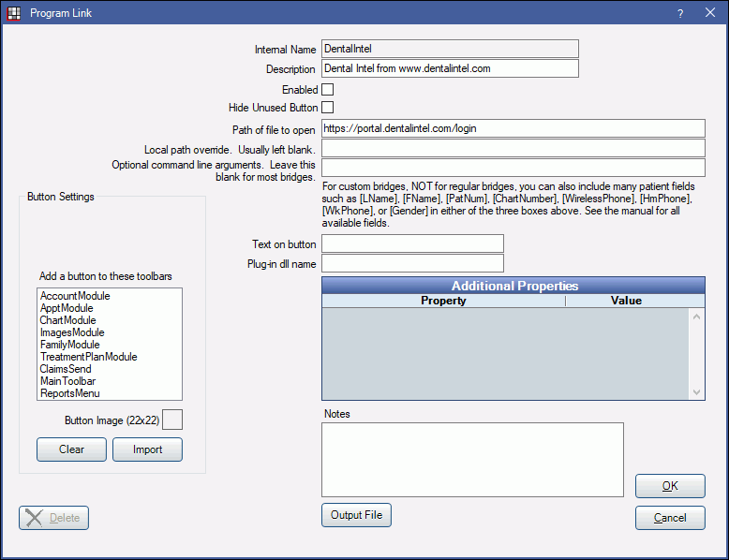Viewport: 729px width, 560px height.
Task: Click the X icon on Delete button
Action: [x=34, y=518]
